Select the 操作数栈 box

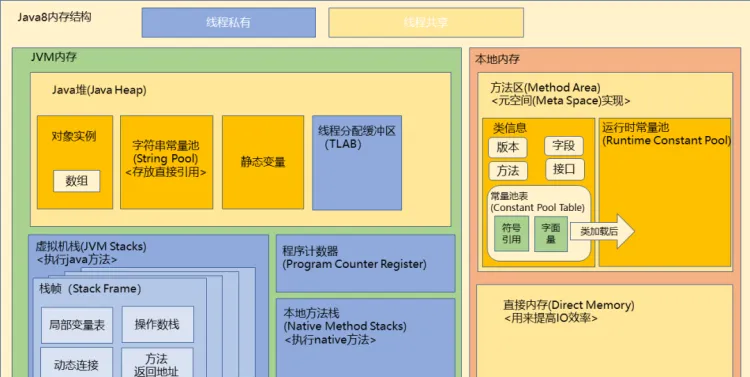click(x=158, y=325)
